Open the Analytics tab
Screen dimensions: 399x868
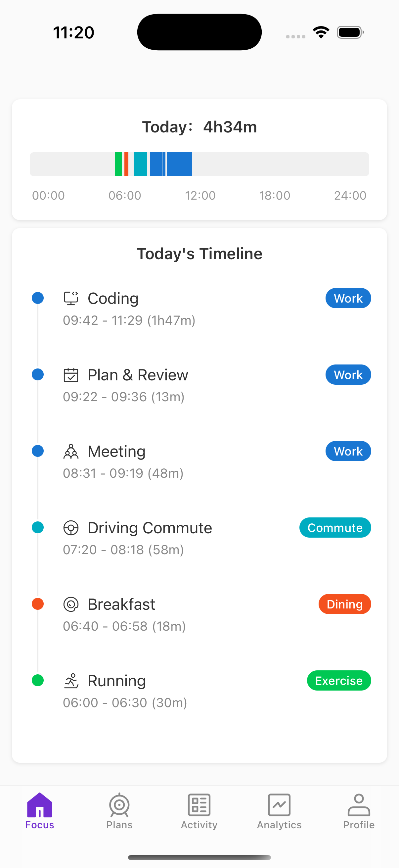[x=279, y=811]
